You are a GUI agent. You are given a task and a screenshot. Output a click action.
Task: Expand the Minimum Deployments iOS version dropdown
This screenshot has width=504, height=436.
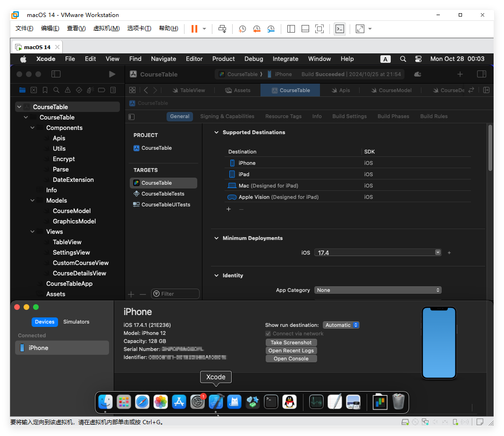point(437,253)
